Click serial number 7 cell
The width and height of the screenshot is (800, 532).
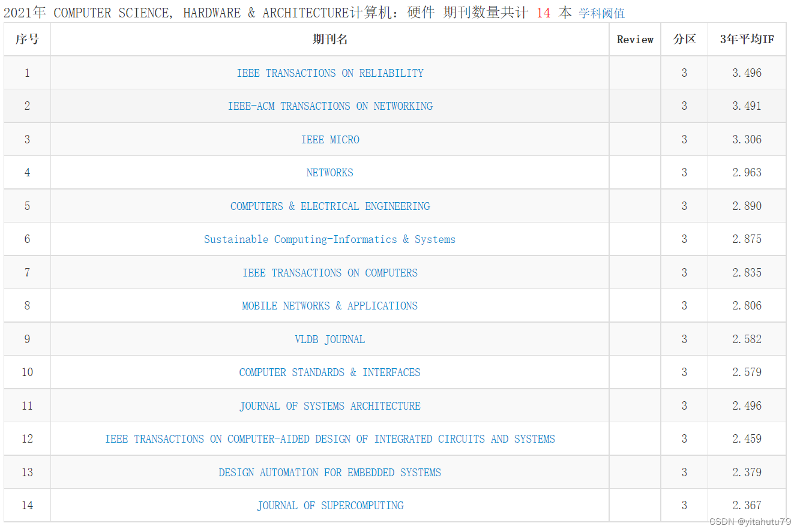27,273
